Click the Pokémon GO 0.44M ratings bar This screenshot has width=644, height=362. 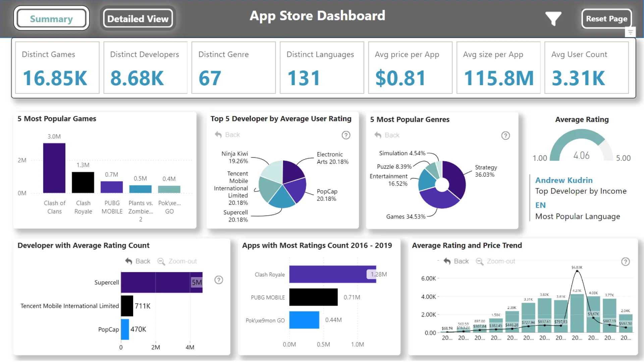click(x=304, y=320)
